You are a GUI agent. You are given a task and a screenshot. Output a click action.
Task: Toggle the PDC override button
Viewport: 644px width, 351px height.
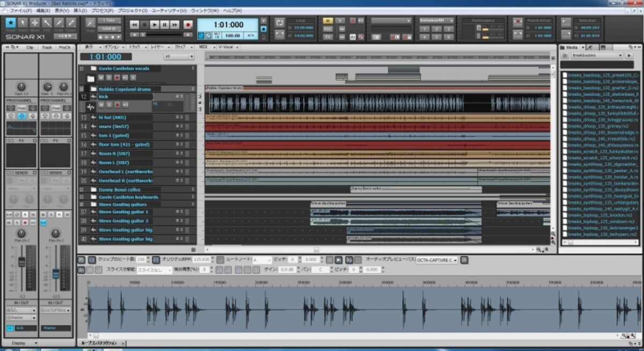pos(328,28)
